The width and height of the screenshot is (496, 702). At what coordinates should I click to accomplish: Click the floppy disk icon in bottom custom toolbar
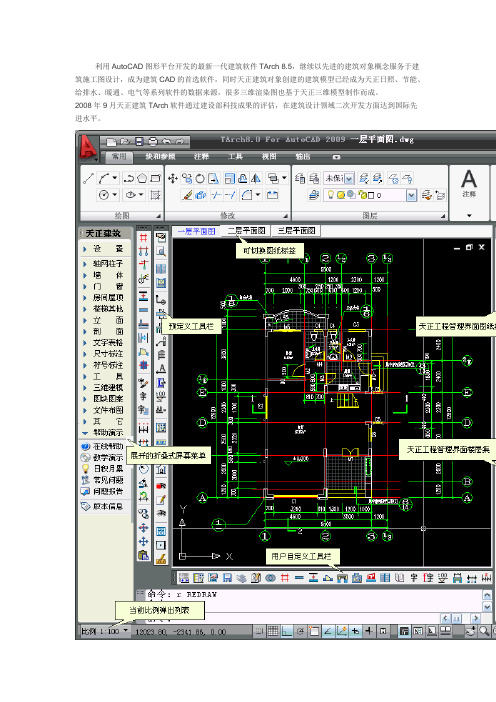[x=227, y=578]
